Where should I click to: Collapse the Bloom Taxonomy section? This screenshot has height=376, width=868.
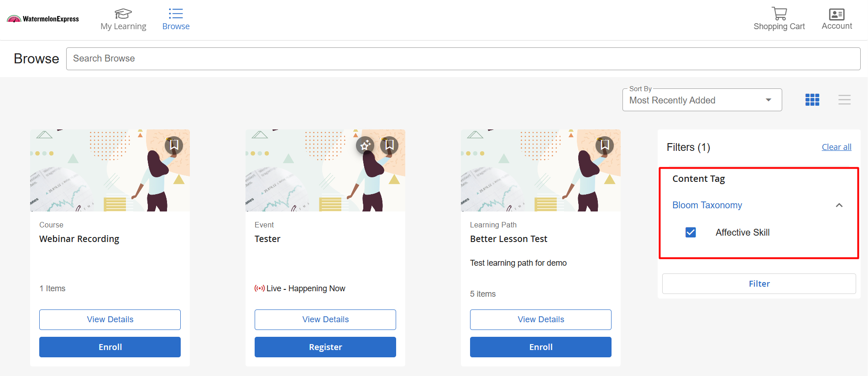[839, 205]
